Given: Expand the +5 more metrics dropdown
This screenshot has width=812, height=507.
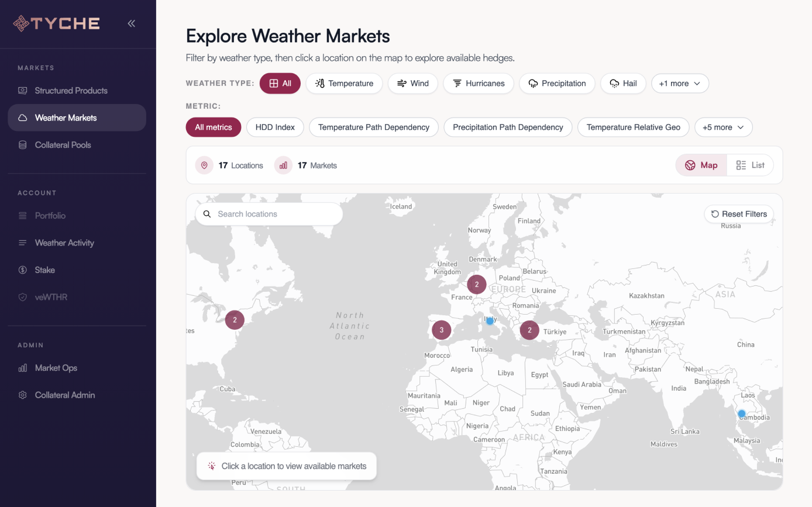Looking at the screenshot, I should pos(723,127).
